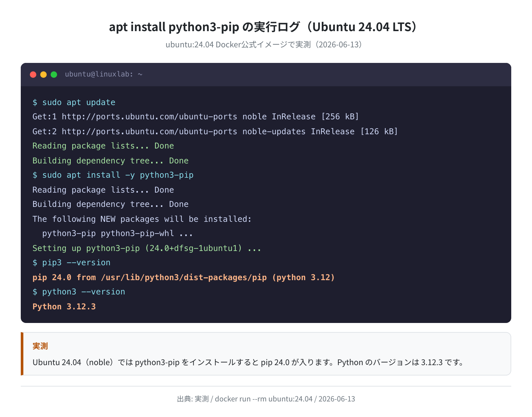Click the yellow minimize dot in terminal header
The image size is (532, 417).
(43, 75)
